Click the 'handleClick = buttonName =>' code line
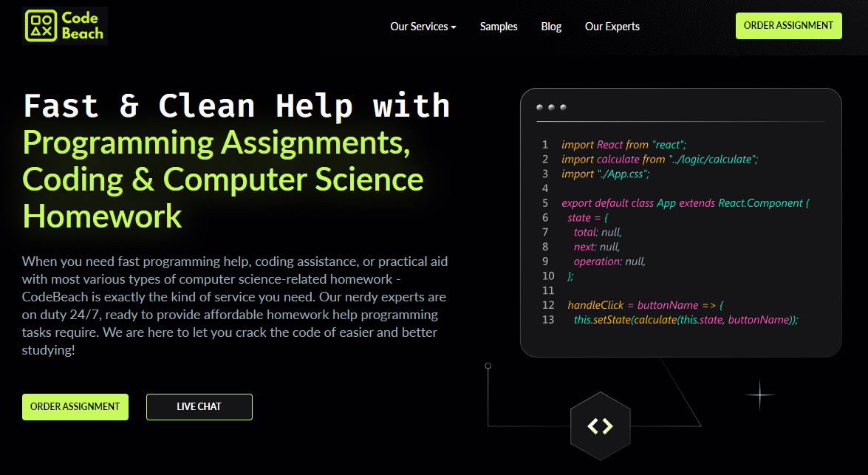This screenshot has height=475, width=868. (646, 305)
